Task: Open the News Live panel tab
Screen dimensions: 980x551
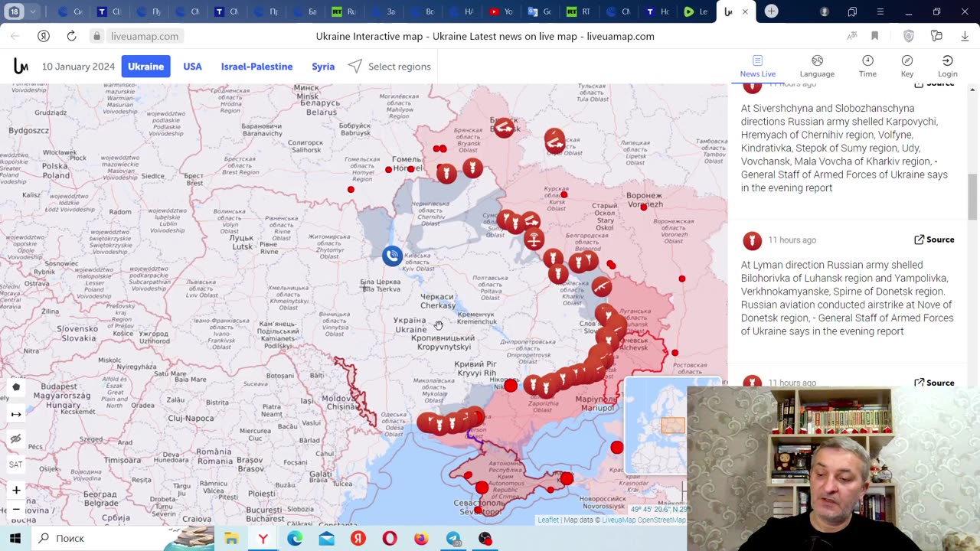Action: pyautogui.click(x=757, y=67)
